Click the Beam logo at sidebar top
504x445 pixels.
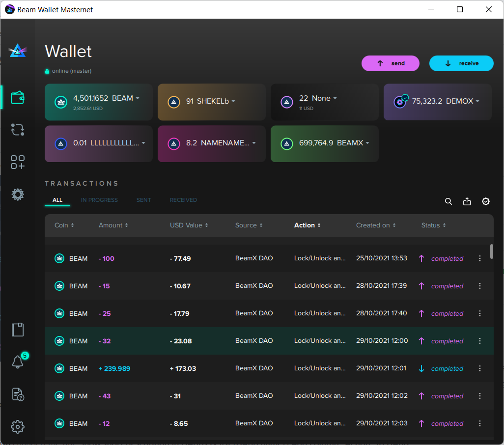tap(18, 50)
